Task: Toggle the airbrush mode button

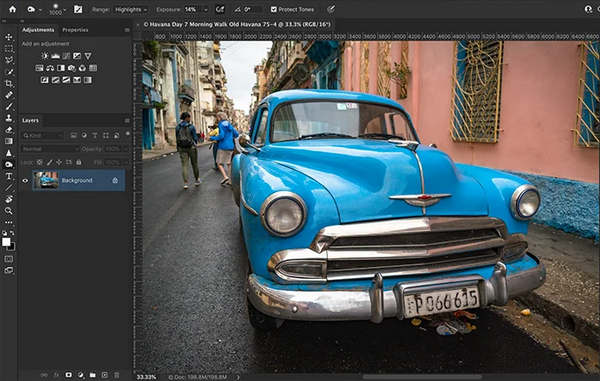Action: click(220, 9)
